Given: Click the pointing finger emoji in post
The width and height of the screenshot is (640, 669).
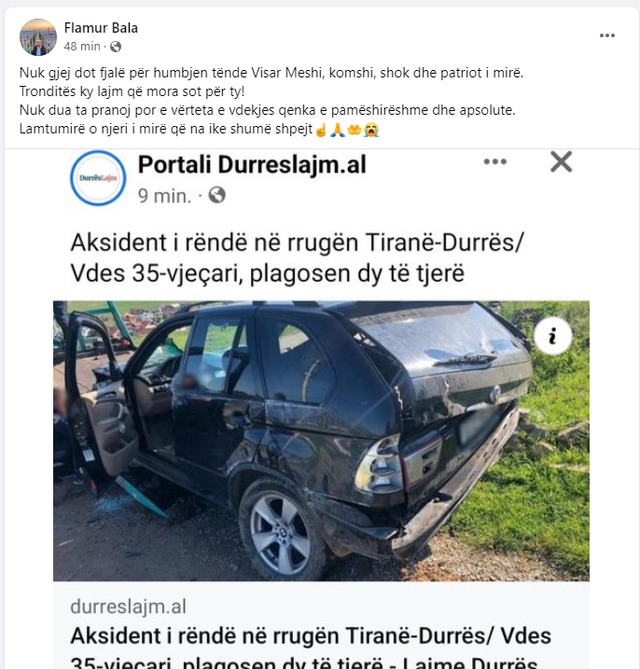Looking at the screenshot, I should (321, 129).
